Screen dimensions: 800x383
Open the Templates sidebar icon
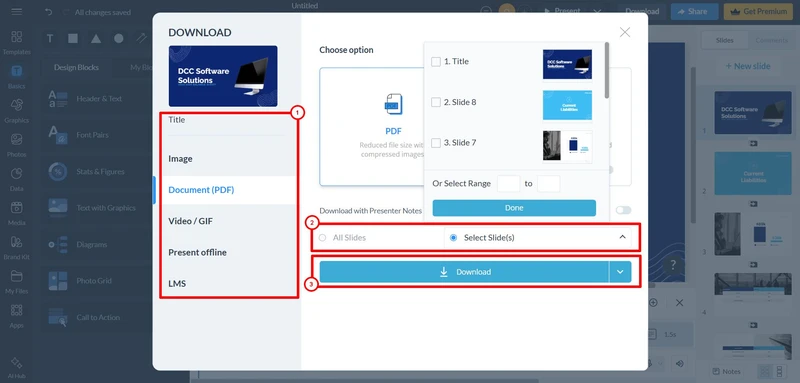[x=16, y=42]
